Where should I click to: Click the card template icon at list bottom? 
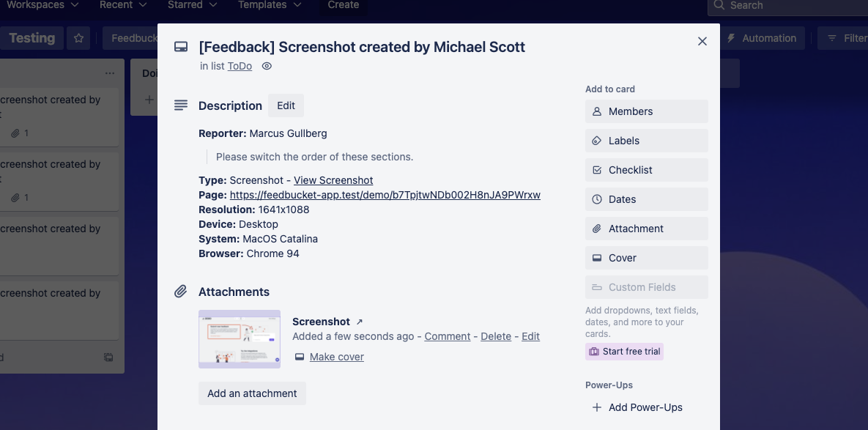pos(108,357)
